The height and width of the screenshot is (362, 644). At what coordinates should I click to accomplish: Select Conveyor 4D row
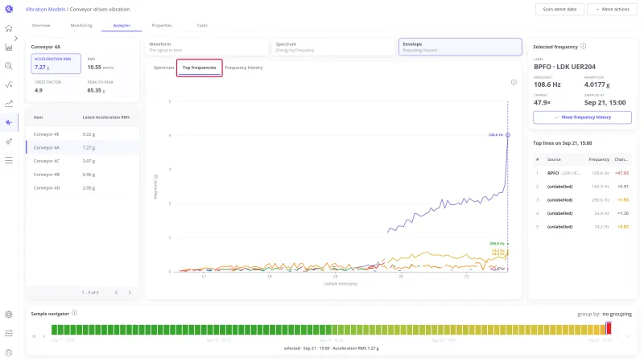83,188
